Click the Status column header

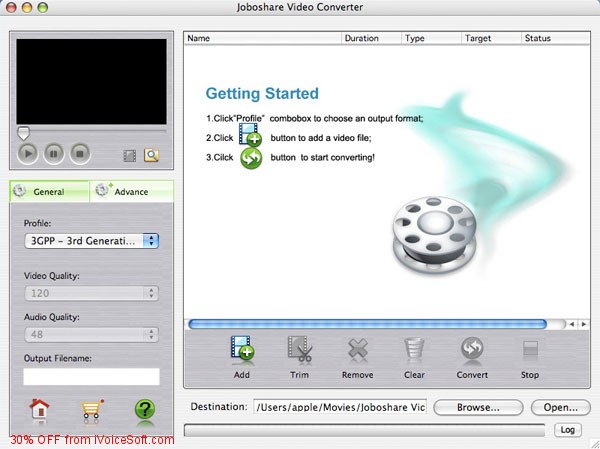(556, 38)
